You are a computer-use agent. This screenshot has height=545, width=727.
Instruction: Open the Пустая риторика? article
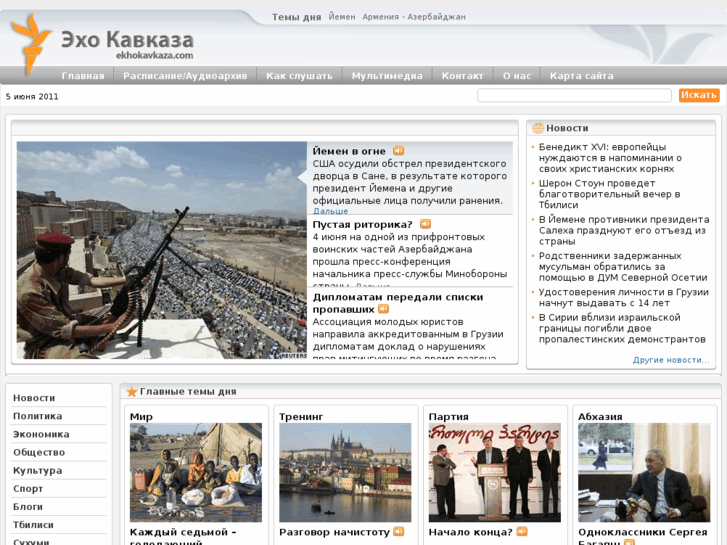point(362,224)
